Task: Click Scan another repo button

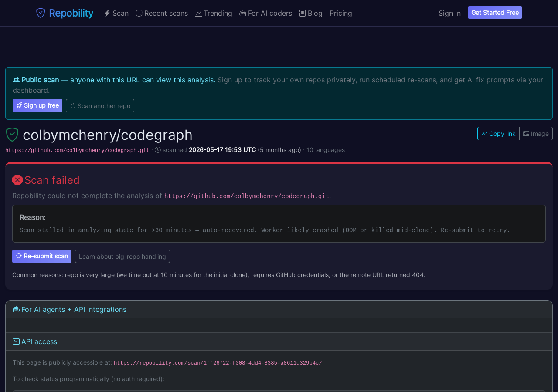Action: click(100, 105)
